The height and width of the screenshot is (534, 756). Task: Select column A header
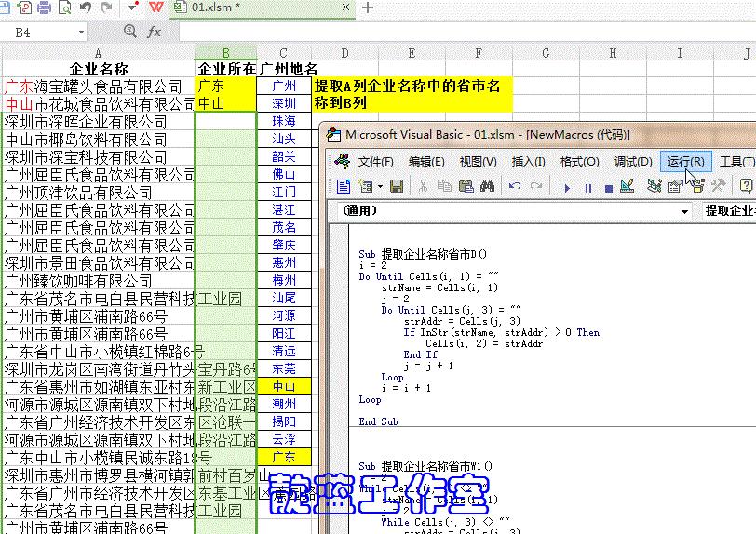[x=98, y=53]
